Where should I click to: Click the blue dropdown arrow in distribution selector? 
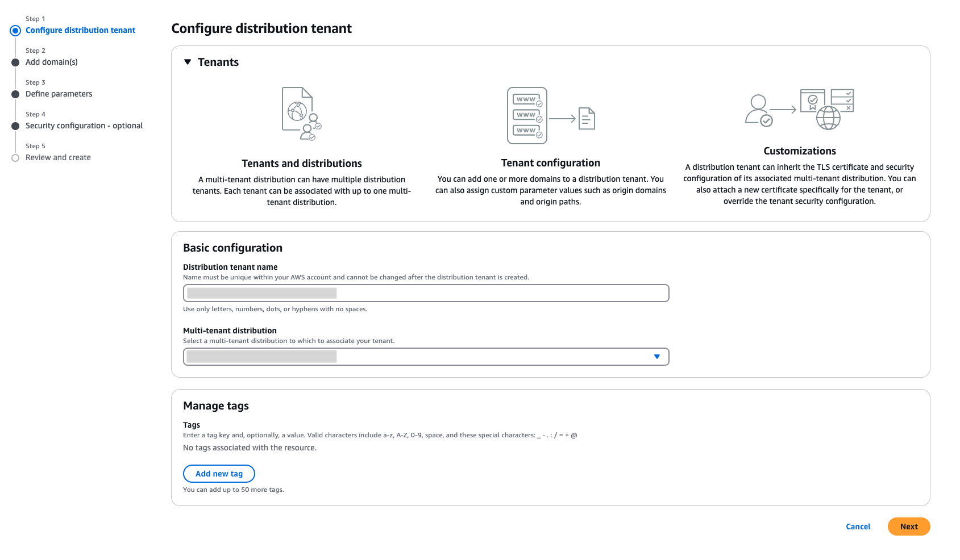657,357
